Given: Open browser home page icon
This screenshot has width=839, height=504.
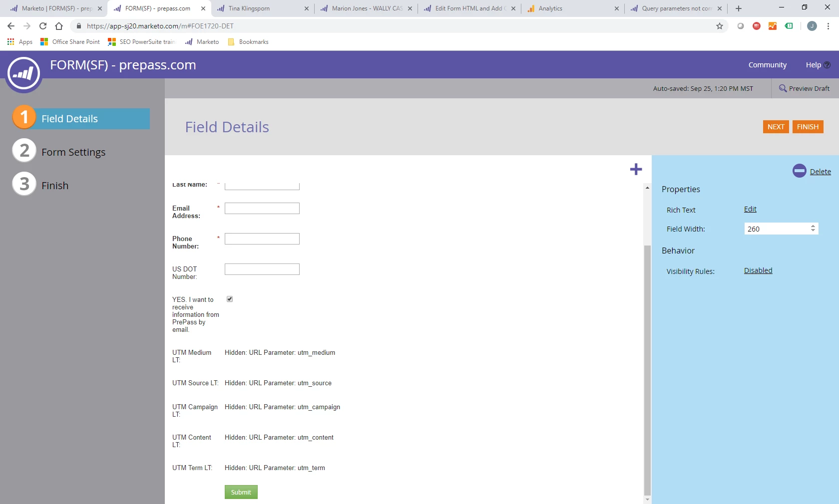Looking at the screenshot, I should coord(59,26).
